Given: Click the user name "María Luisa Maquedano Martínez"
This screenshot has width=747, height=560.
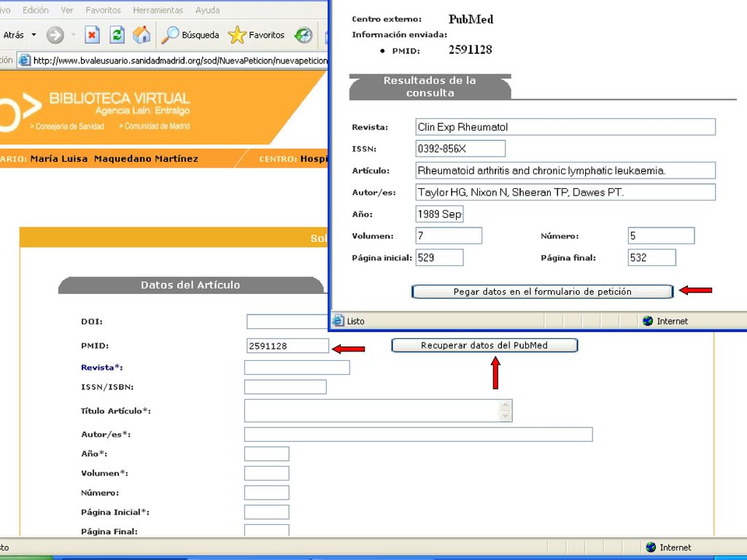Looking at the screenshot, I should click(x=115, y=158).
